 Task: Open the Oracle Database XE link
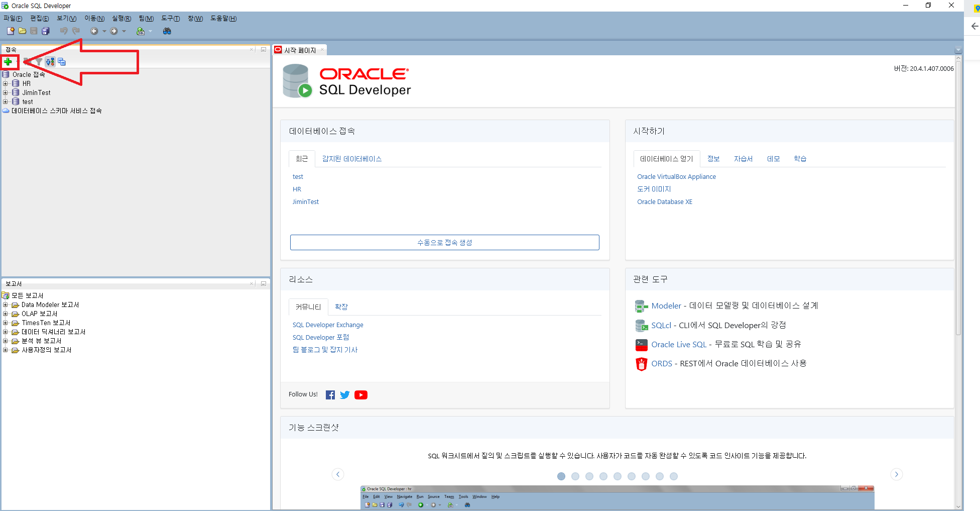665,201
